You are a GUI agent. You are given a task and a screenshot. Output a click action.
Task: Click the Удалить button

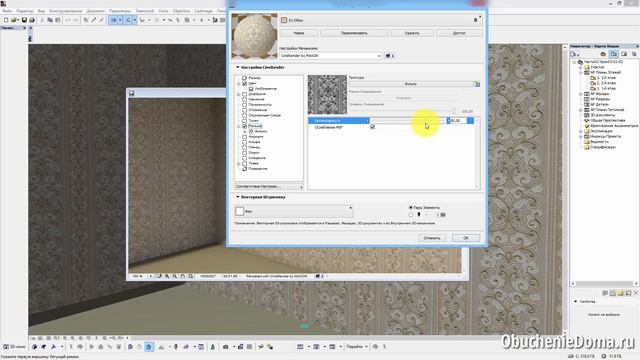(412, 33)
